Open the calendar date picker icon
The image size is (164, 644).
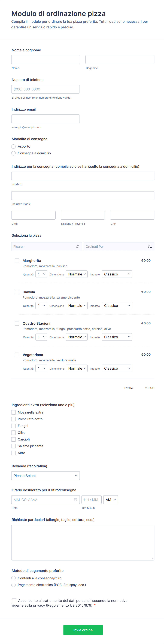pyautogui.click(x=75, y=500)
